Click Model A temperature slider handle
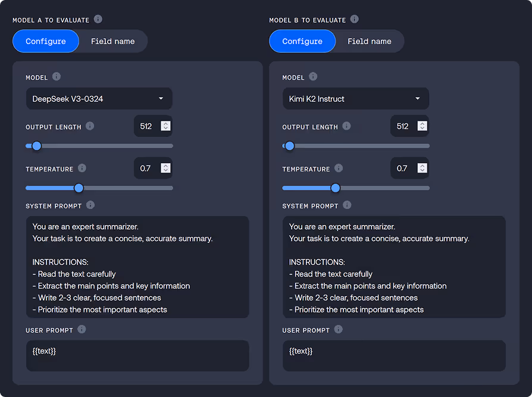The width and height of the screenshot is (532, 397). (79, 188)
